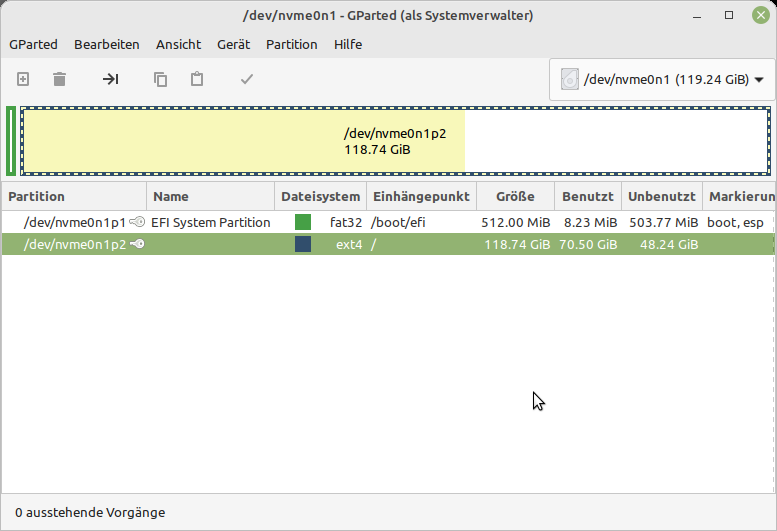This screenshot has width=777, height=531.
Task: Open the Bearbeiten menu
Action: click(107, 44)
